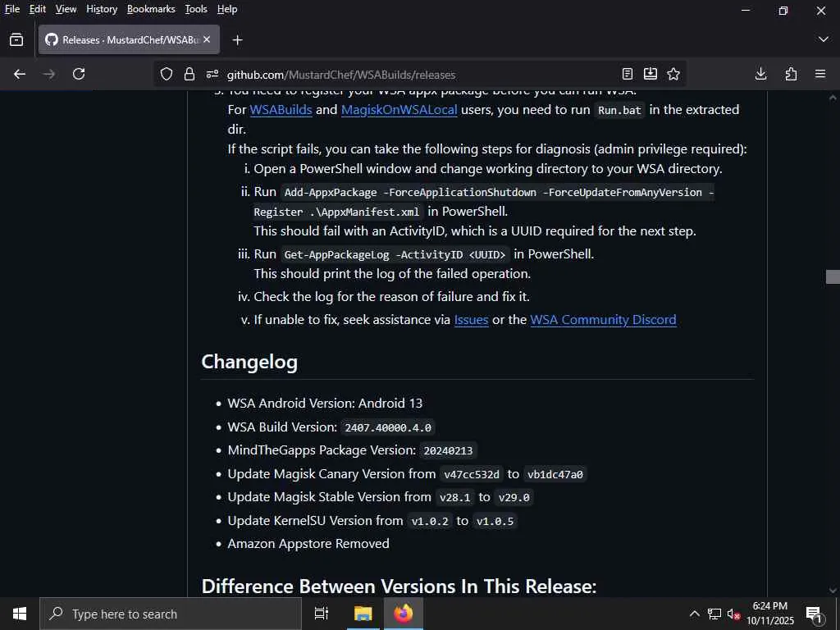Click the v47cc532d canary version
The image size is (840, 630).
coord(472,474)
